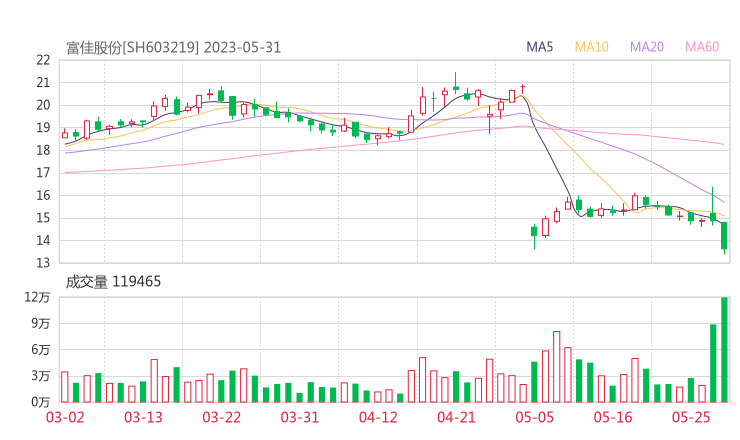Image resolution: width=740 pixels, height=440 pixels.
Task: Click the 05-16 date axis label
Action: pyautogui.click(x=613, y=417)
